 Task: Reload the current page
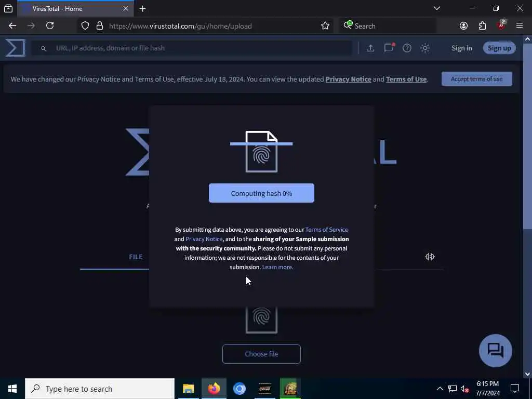[50, 26]
